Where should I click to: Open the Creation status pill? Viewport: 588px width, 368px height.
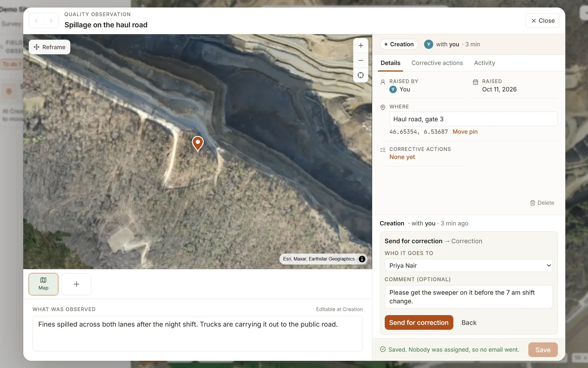(x=399, y=44)
